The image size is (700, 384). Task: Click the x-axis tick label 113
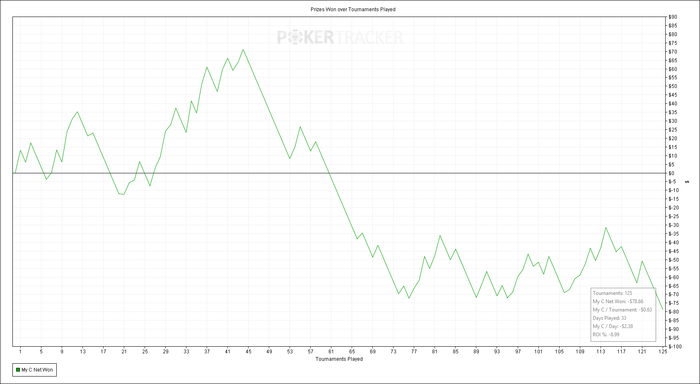(600, 352)
